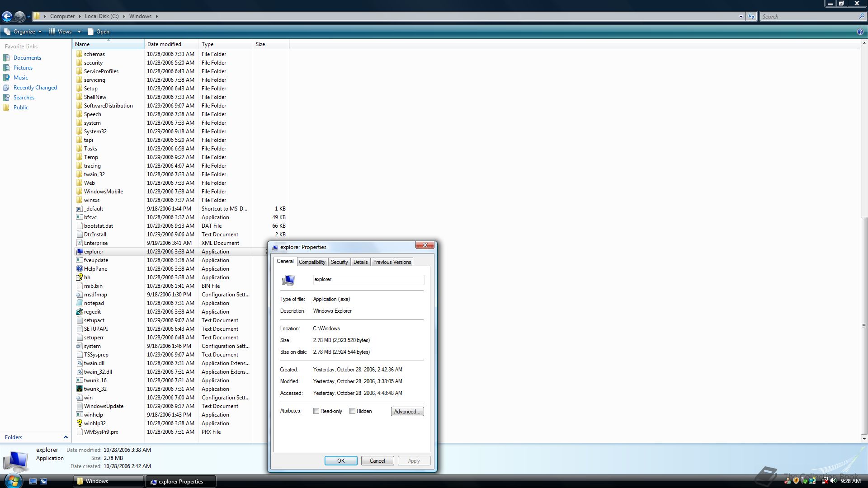Screen dimensions: 868x488
Task: Open recent pages dropdown next to Forward
Action: (28, 17)
